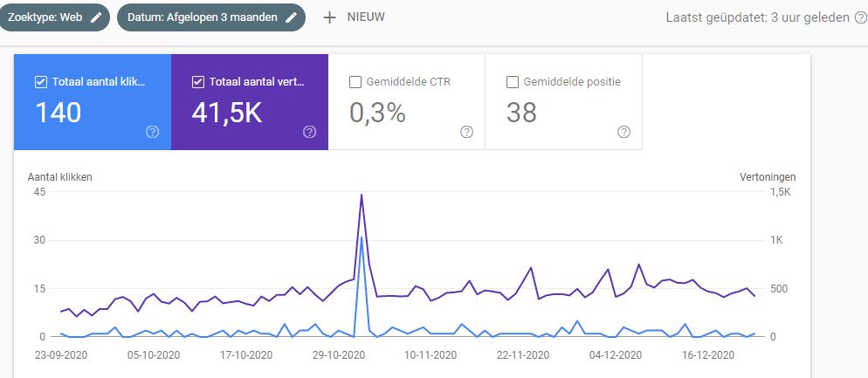The image size is (868, 378).
Task: Enable the Gemiddelde CTR checkbox
Action: [355, 82]
